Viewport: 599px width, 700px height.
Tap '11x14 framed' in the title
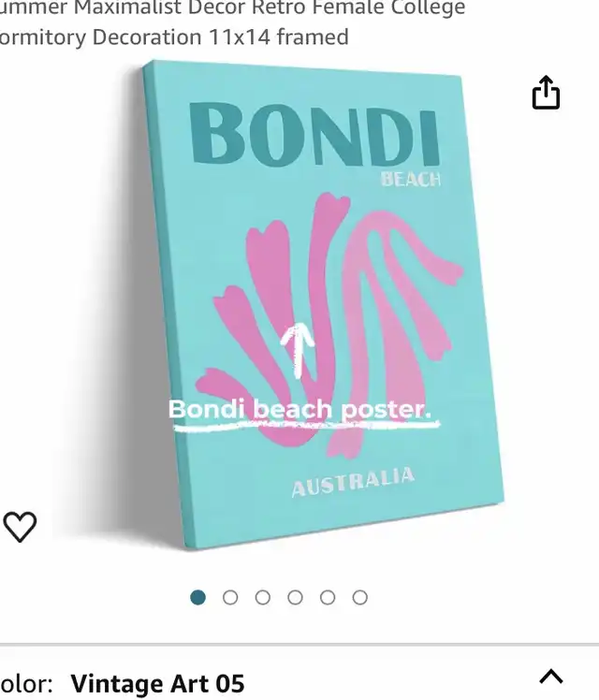point(279,36)
